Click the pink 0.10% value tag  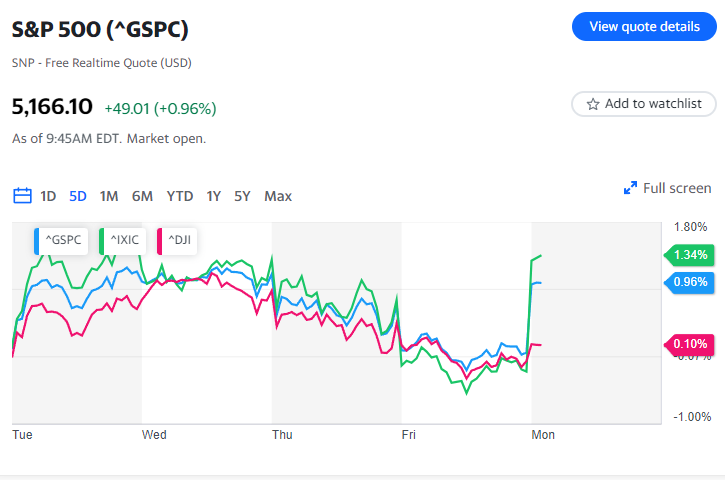point(689,344)
